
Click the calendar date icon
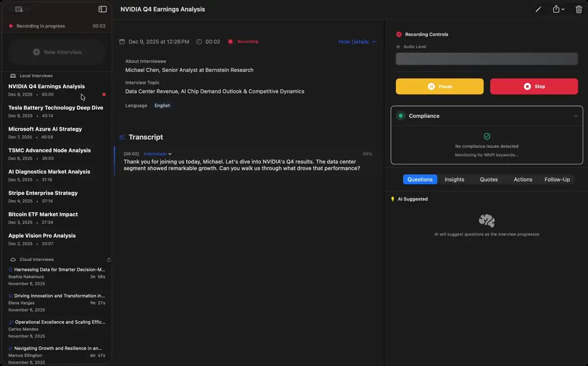(122, 42)
